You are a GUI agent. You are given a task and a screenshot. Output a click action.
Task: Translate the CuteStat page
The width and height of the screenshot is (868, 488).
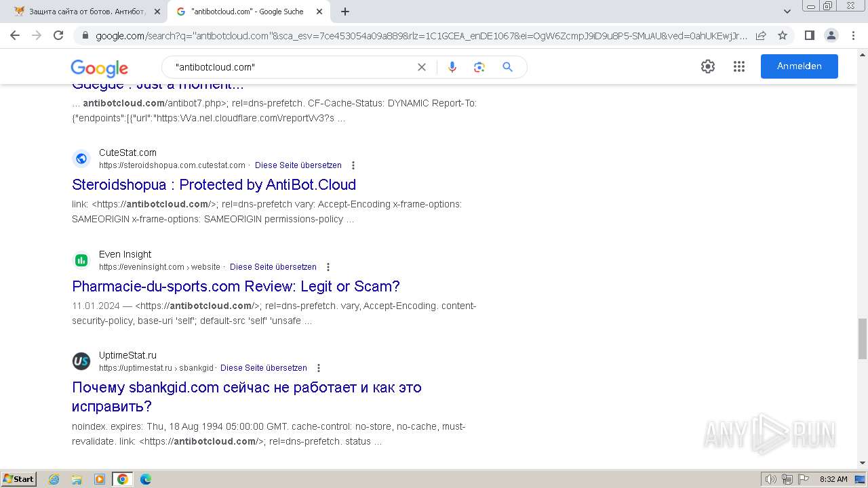[298, 165]
